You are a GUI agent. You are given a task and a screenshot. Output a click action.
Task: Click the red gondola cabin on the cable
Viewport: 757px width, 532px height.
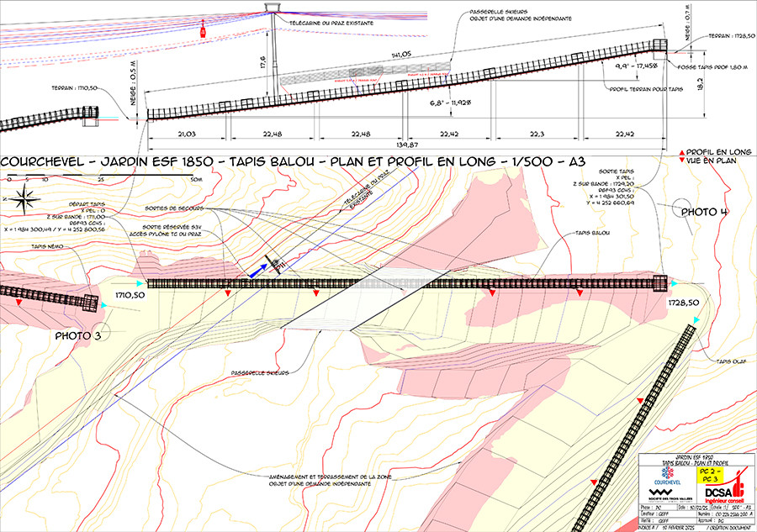click(x=204, y=30)
